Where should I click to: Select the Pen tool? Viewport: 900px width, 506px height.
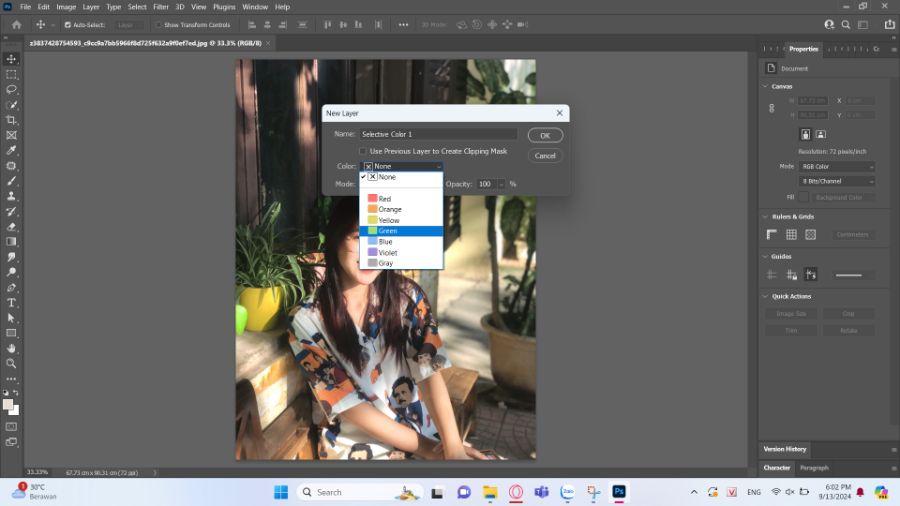pos(11,287)
